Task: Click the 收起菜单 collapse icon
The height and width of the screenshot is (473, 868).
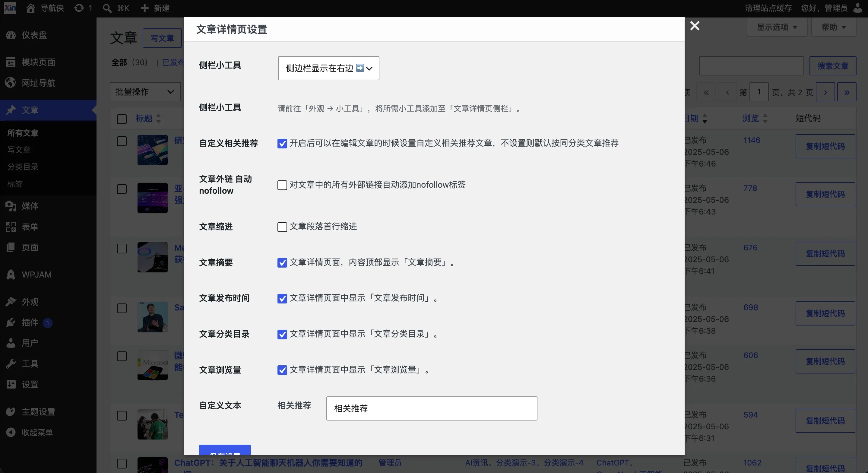Action: coord(11,432)
